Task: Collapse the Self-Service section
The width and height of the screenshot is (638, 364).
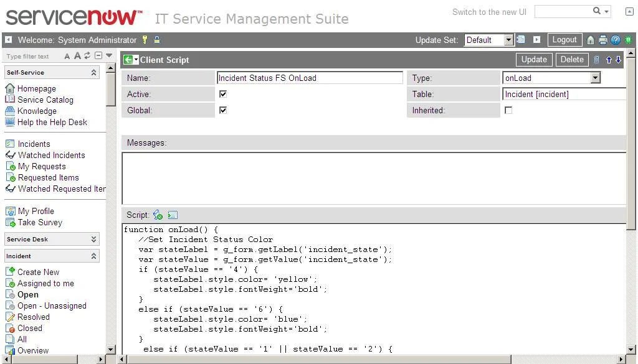Action: pos(93,72)
